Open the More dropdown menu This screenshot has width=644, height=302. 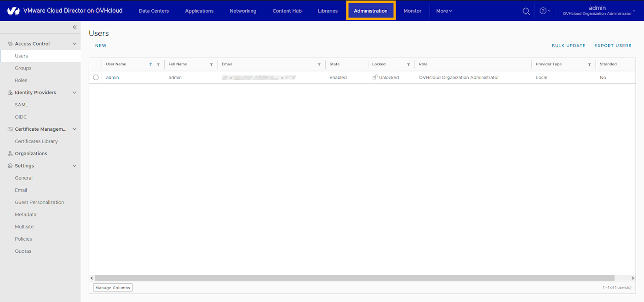click(x=444, y=11)
